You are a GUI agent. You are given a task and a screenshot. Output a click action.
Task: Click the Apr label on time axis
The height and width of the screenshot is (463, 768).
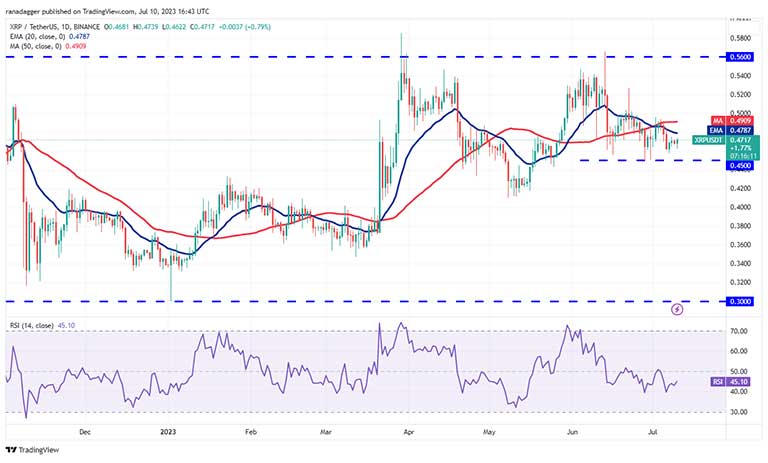point(408,432)
